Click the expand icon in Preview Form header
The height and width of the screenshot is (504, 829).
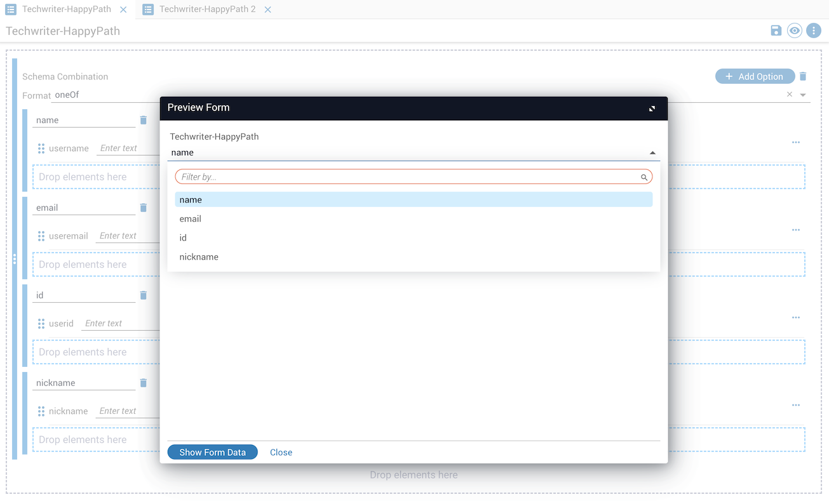pyautogui.click(x=652, y=109)
